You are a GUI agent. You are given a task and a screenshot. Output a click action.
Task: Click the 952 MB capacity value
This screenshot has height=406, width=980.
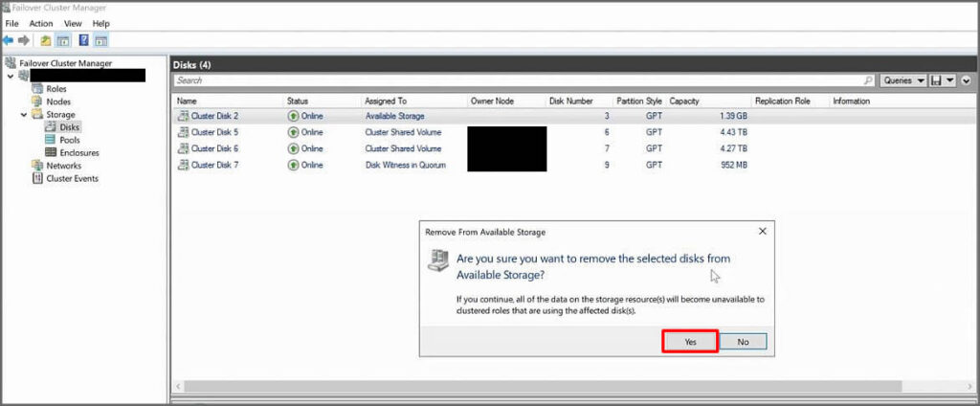[x=733, y=165]
